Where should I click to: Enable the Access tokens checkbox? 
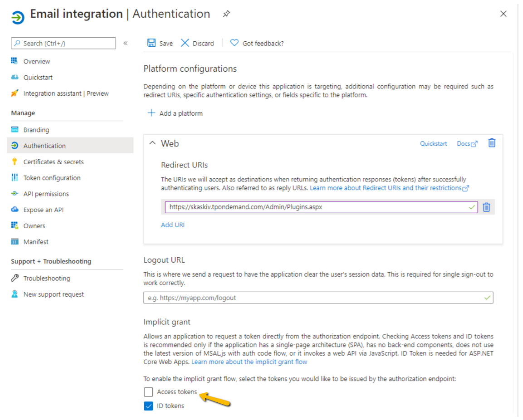coord(148,391)
